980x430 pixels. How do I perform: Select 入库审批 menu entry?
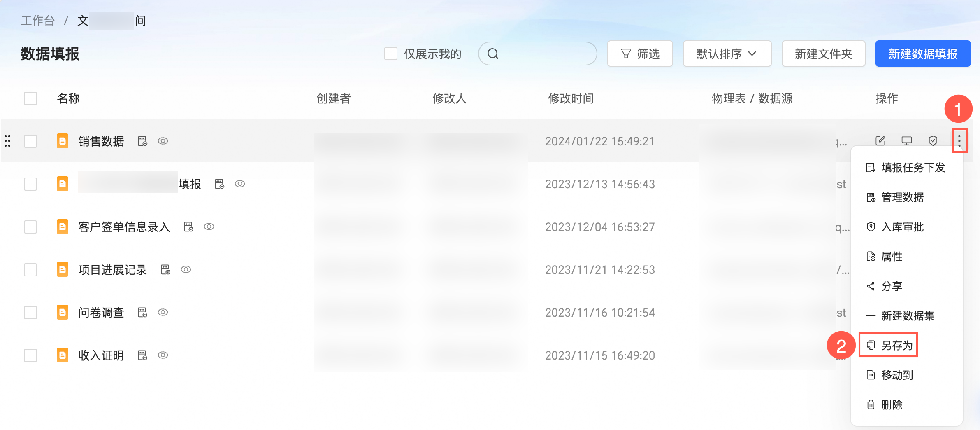(x=906, y=227)
